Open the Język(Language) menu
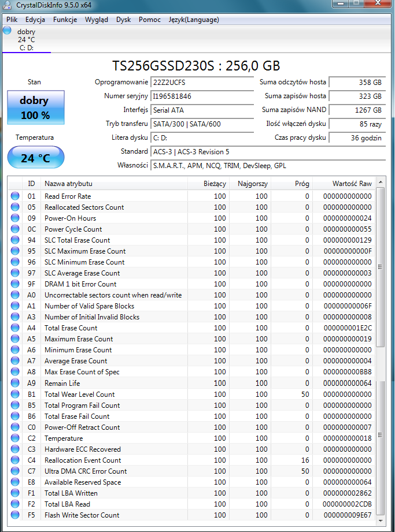The height and width of the screenshot is (532, 395). pos(194,20)
